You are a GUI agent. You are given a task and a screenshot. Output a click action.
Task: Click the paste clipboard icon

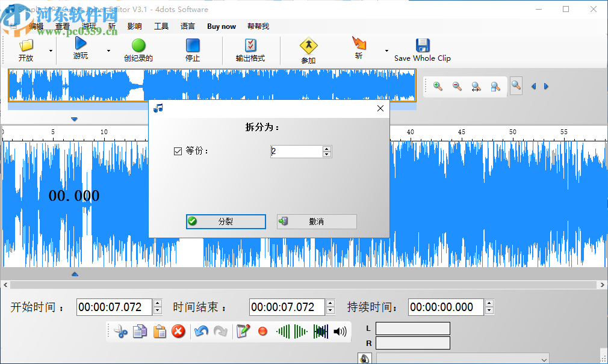(x=160, y=332)
